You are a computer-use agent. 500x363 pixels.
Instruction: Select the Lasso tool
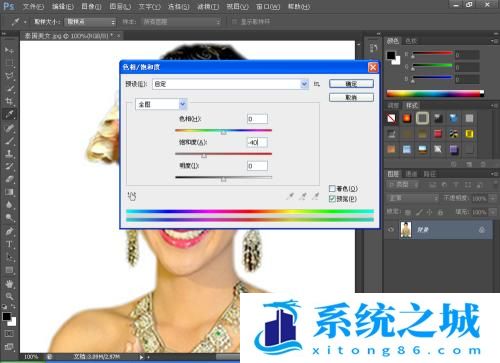9,76
